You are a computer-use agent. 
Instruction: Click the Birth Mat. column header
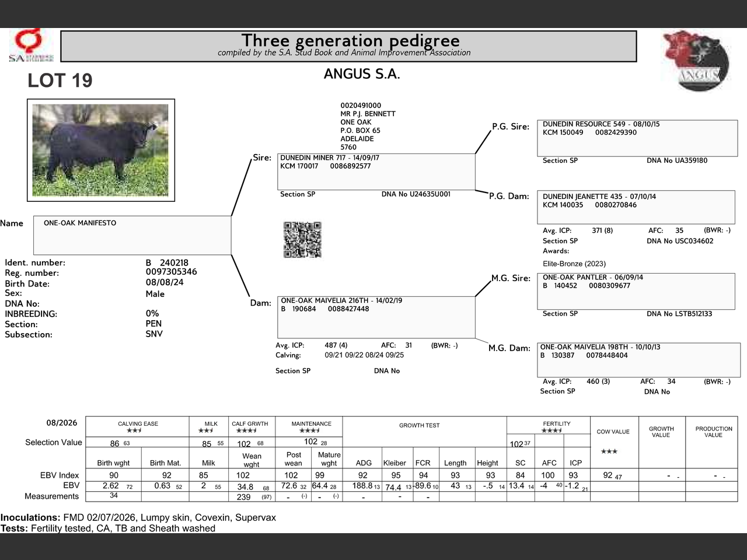point(165,463)
